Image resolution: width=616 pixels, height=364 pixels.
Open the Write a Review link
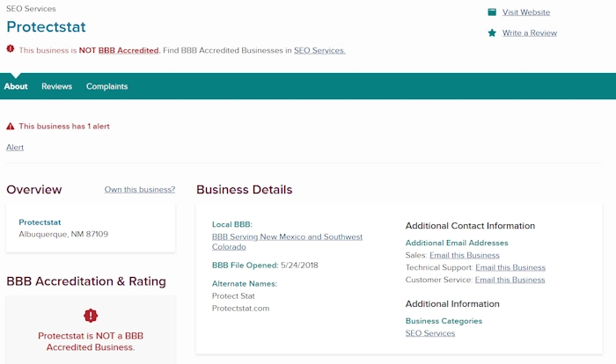pyautogui.click(x=530, y=33)
